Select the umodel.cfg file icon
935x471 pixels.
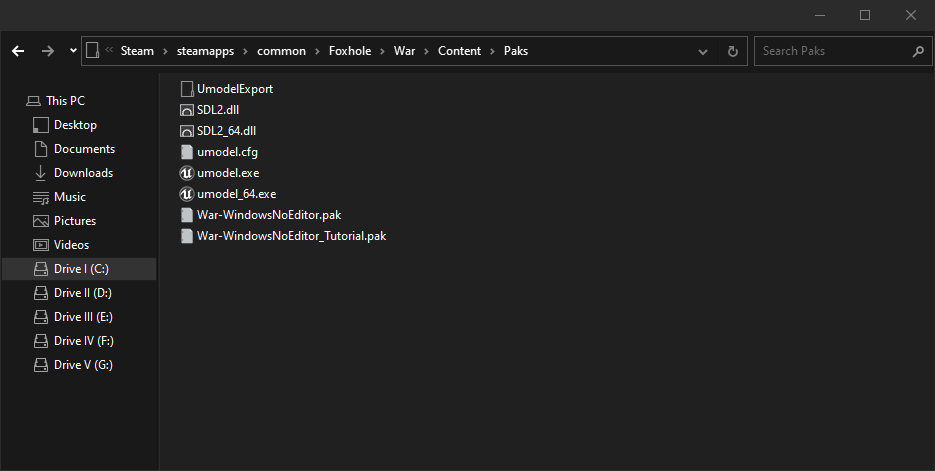click(186, 152)
